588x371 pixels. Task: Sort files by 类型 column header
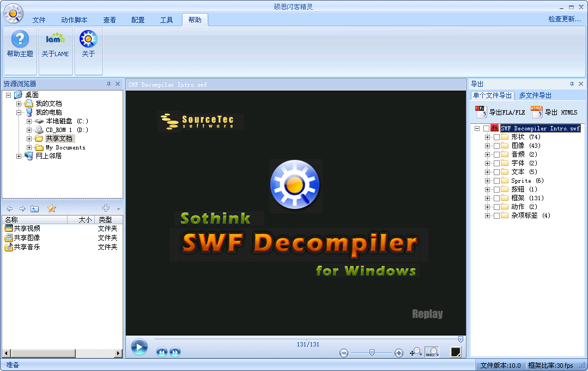pos(109,220)
